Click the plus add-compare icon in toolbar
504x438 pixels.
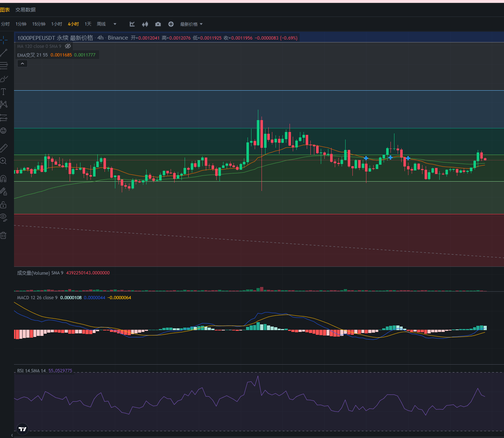pos(171,24)
